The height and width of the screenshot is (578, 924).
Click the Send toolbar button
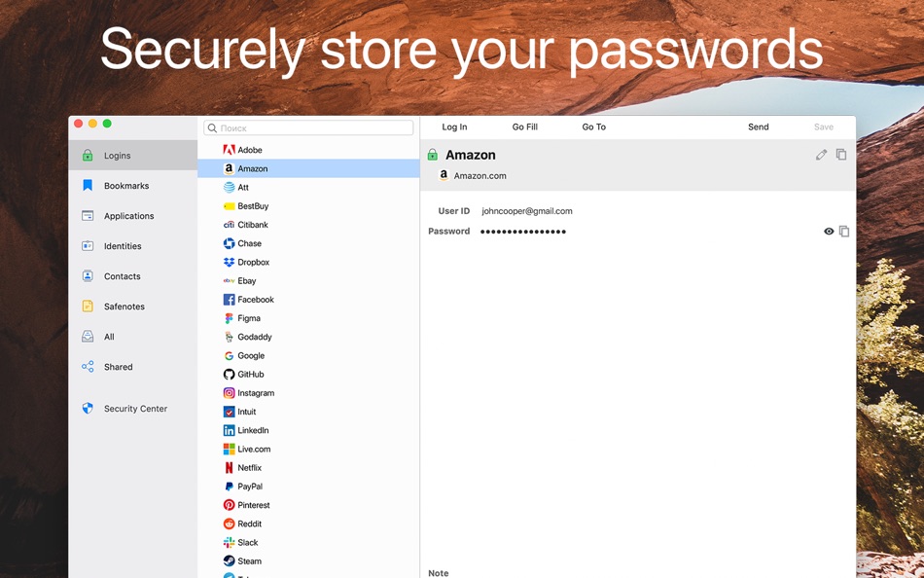tap(759, 126)
